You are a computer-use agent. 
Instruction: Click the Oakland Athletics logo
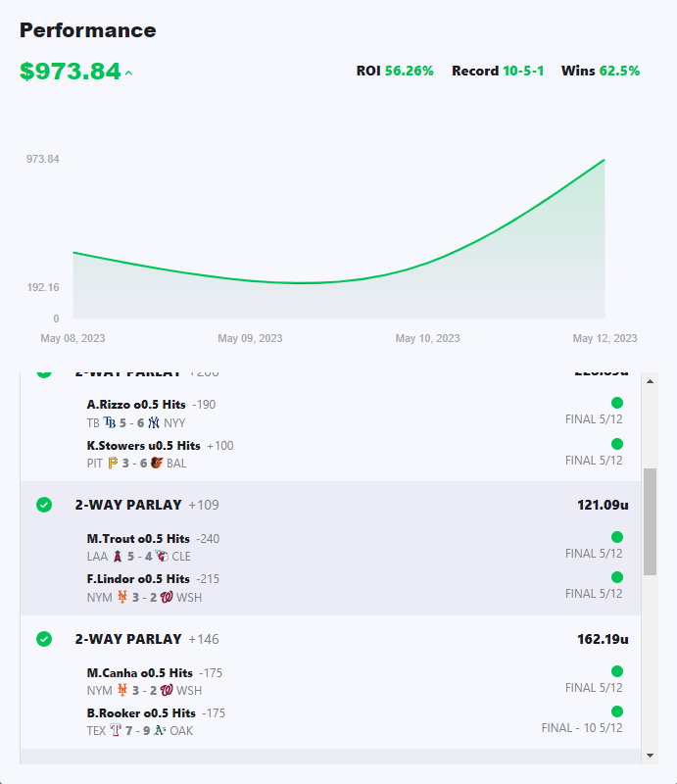[x=160, y=730]
